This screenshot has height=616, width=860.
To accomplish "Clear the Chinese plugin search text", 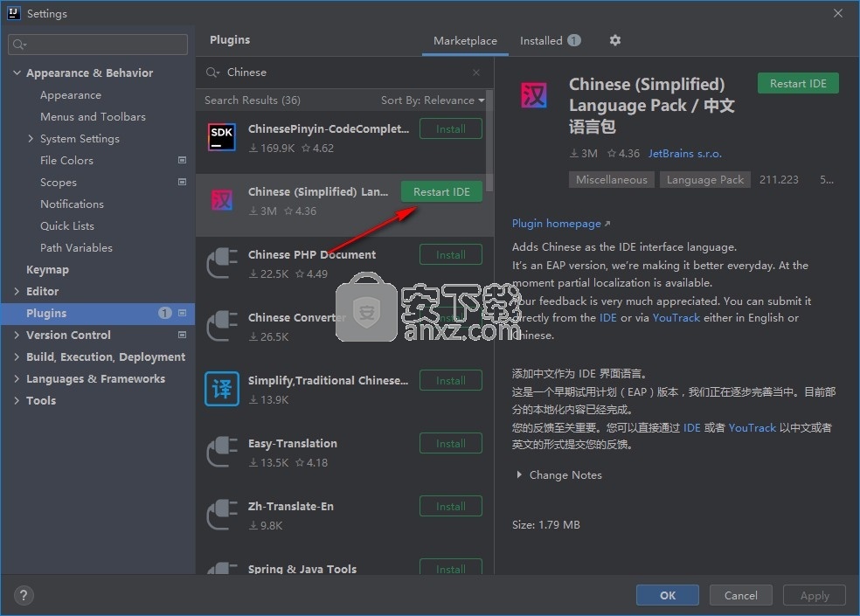I will pos(475,73).
